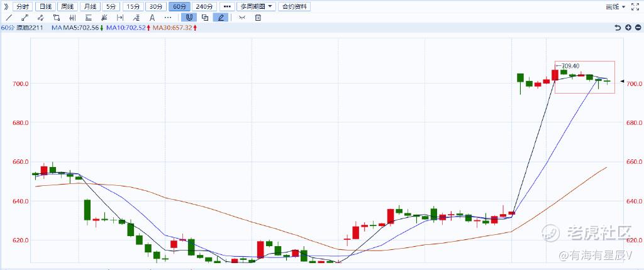The image size is (644, 270).
Task: Click the 660.0 label on left axis
Action: tap(21, 162)
